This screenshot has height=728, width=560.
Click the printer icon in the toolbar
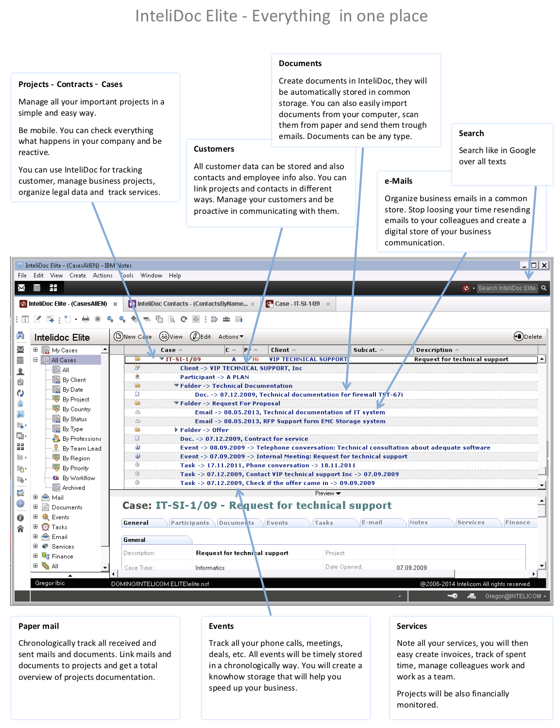click(86, 319)
